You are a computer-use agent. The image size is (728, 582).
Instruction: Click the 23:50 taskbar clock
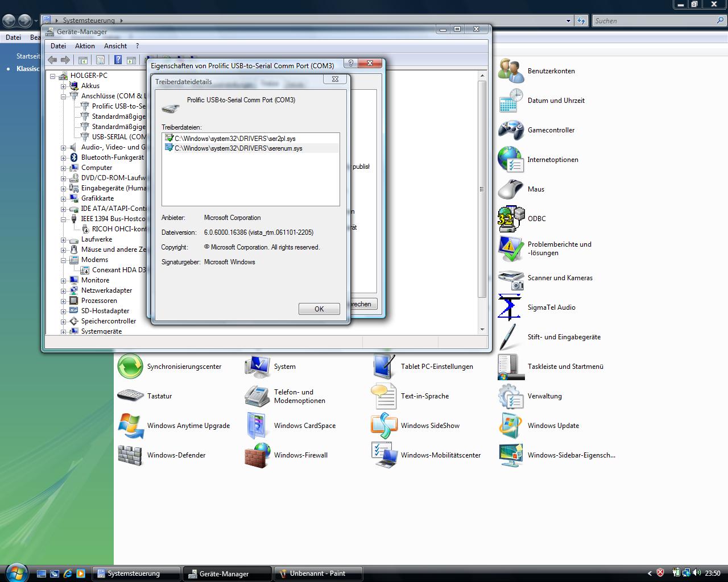713,573
